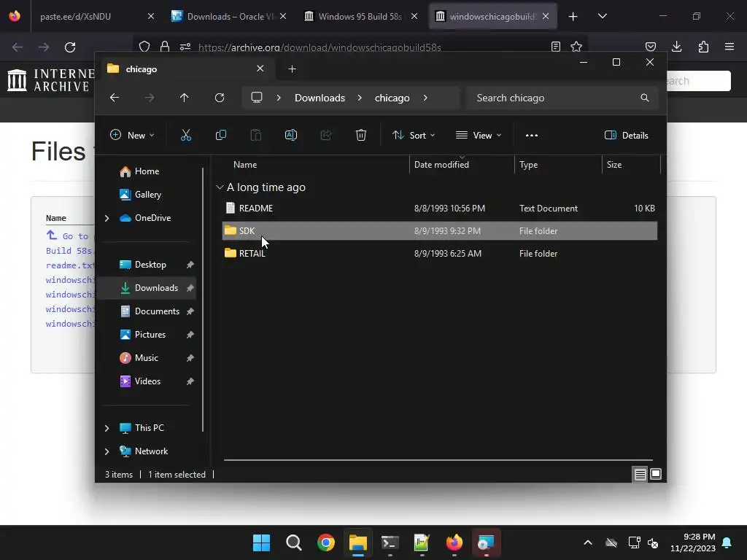Open clock and date in taskbar
The image size is (747, 560).
(693, 542)
